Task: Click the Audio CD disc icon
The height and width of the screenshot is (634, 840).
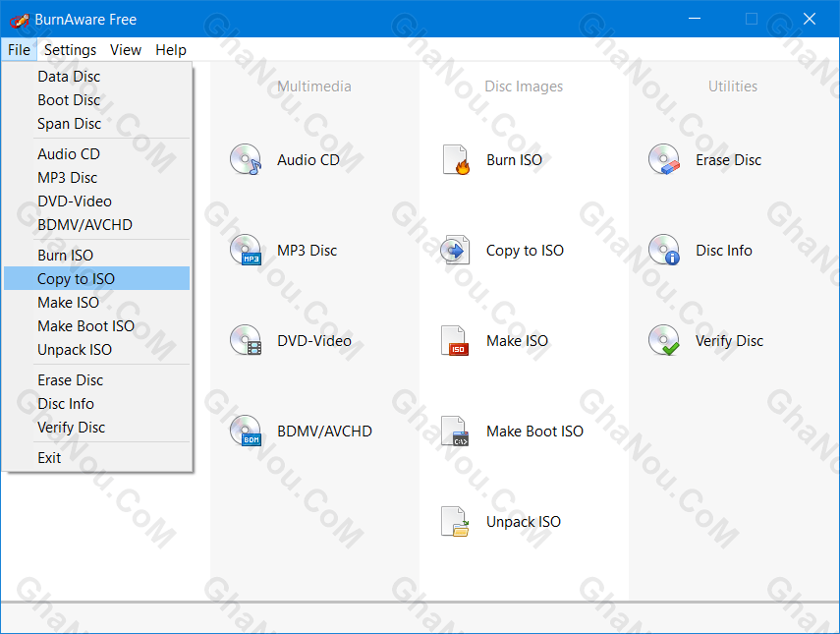Action: coord(246,159)
